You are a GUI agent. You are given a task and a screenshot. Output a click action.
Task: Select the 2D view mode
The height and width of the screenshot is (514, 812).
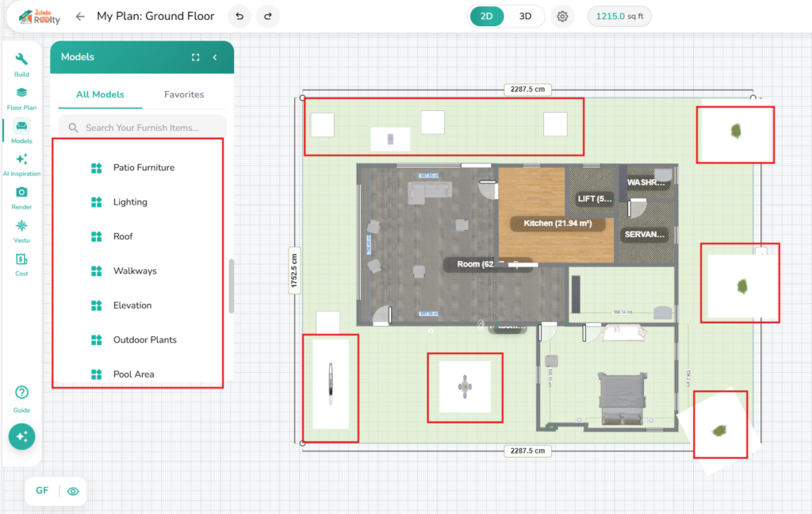pos(487,17)
